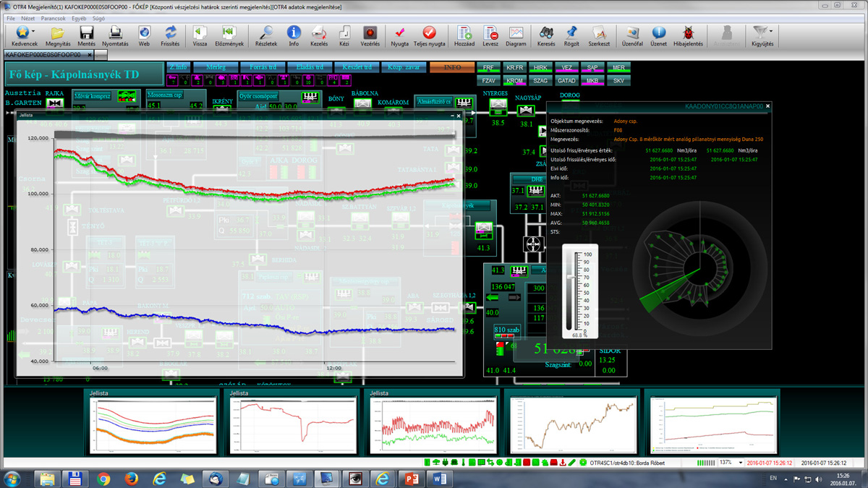Image resolution: width=868 pixels, height=488 pixels.
Task: Click the VEZ region button
Action: [x=566, y=67]
